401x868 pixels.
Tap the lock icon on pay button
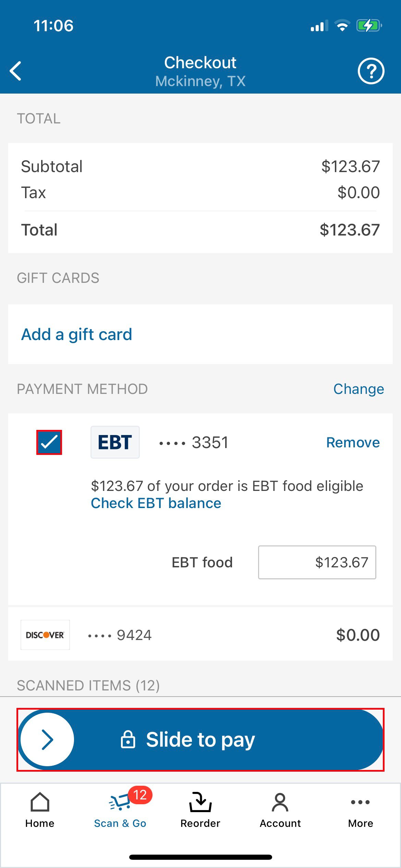(x=128, y=739)
